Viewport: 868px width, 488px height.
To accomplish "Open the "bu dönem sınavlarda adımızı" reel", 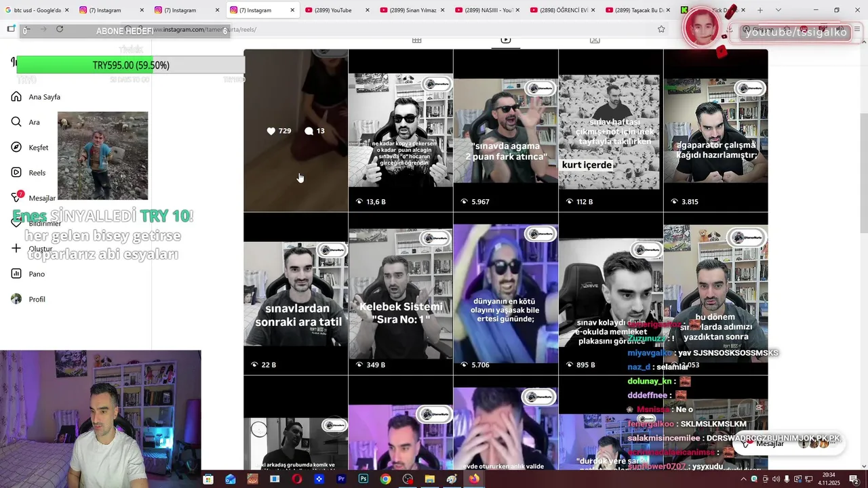I will (715, 294).
